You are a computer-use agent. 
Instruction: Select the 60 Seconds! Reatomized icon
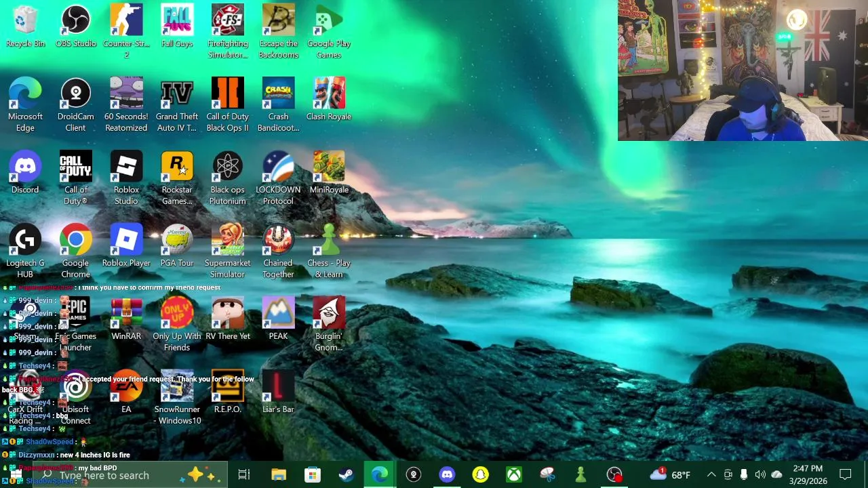126,105
